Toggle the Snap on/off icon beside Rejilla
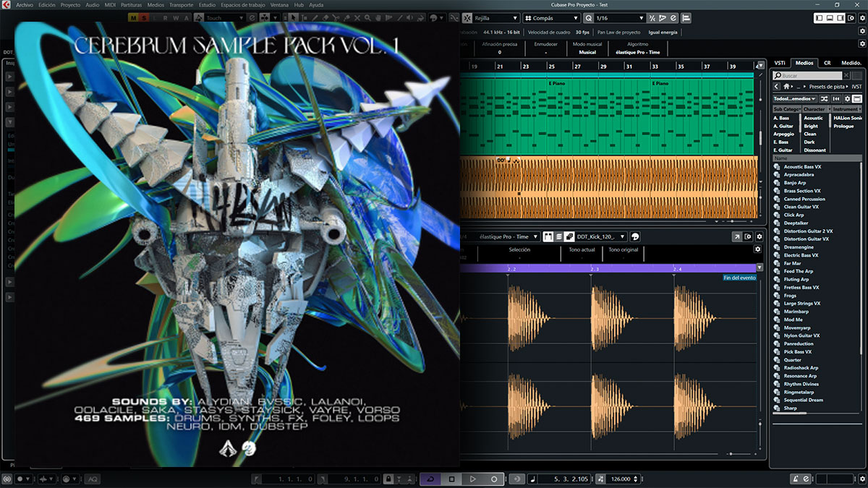 (x=467, y=17)
